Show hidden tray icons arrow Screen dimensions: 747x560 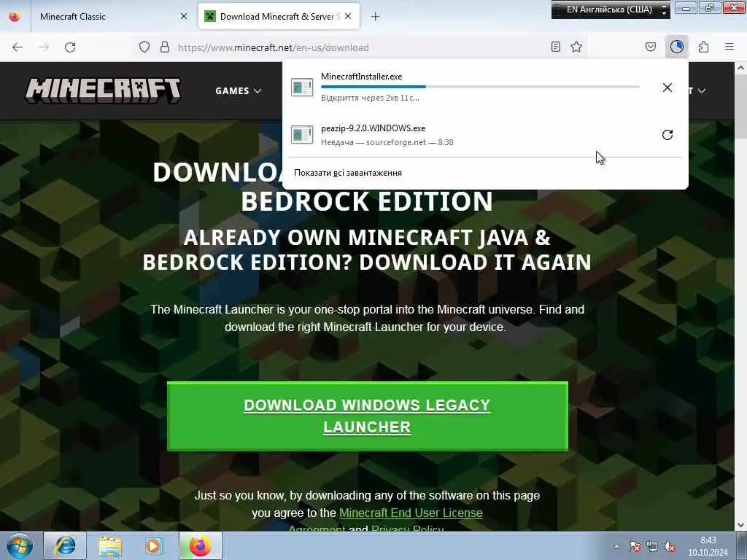tap(617, 547)
